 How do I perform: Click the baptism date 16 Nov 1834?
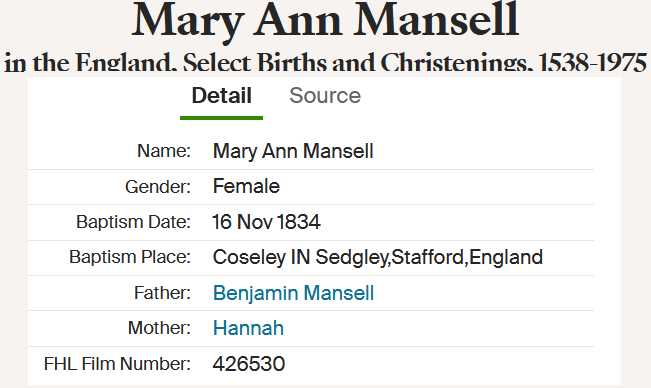(266, 222)
